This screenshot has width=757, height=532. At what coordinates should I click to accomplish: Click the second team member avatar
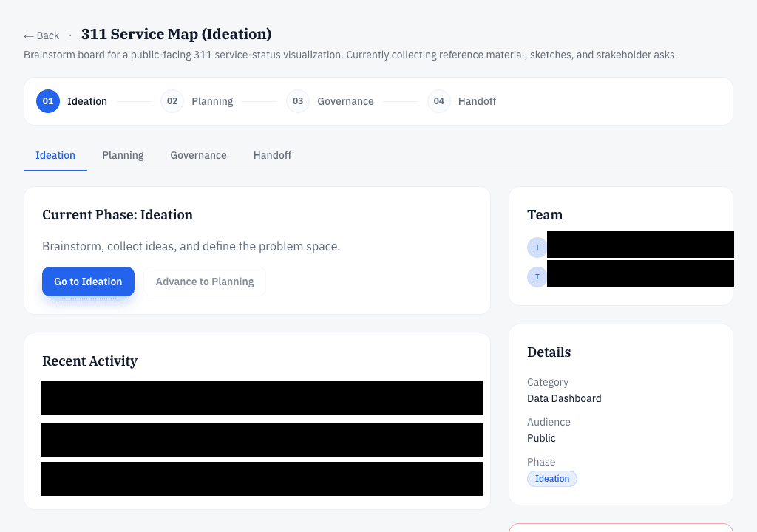pos(537,277)
